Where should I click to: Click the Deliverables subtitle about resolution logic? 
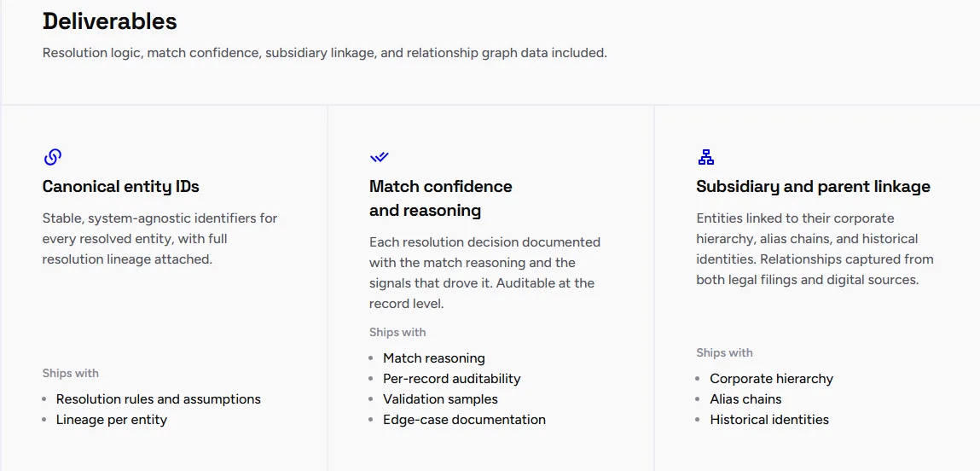[x=325, y=53]
